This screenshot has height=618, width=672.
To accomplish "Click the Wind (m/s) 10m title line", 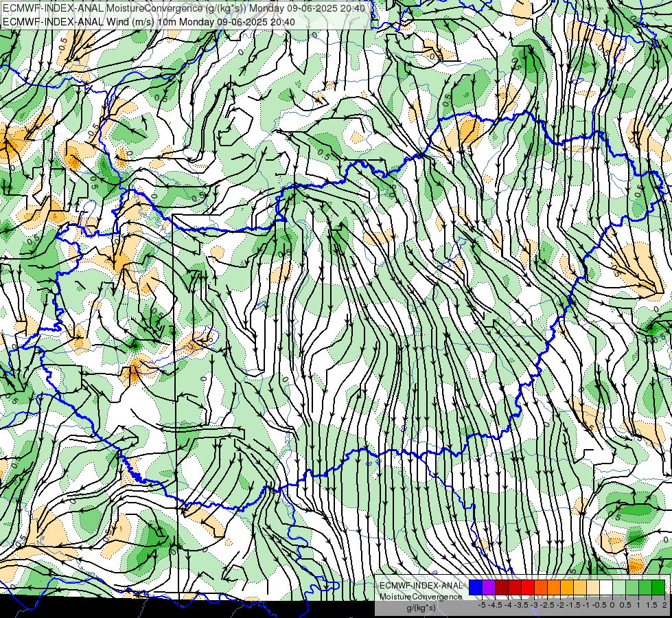I will pyautogui.click(x=149, y=21).
